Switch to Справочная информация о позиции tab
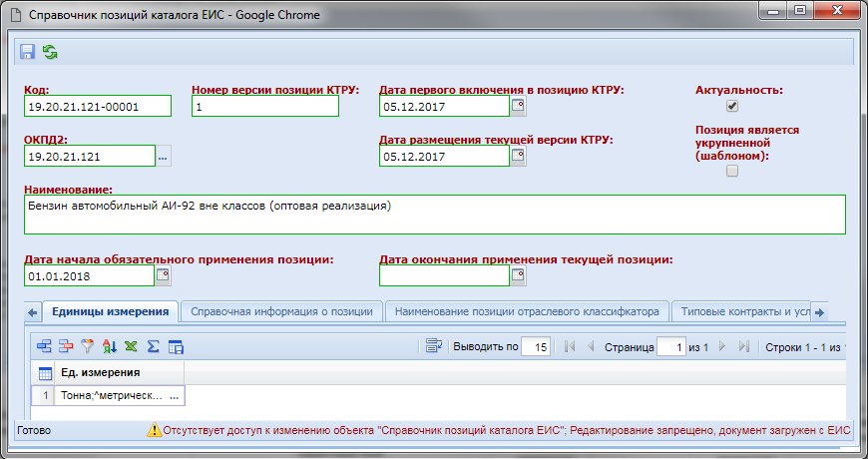Image resolution: width=868 pixels, height=459 pixels. click(x=281, y=311)
